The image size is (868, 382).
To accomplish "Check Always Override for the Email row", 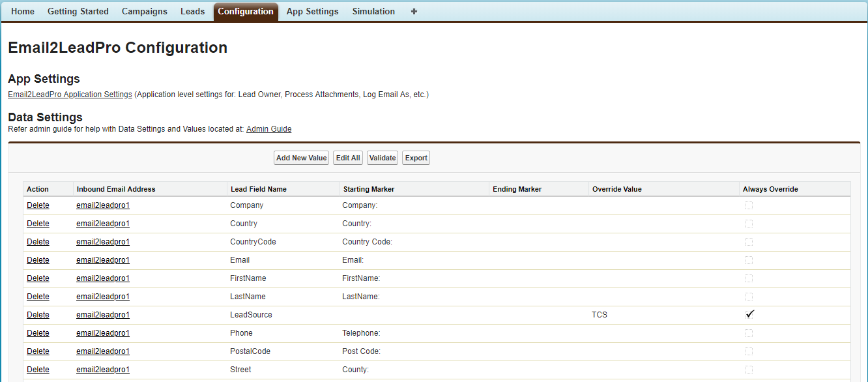I will (749, 259).
